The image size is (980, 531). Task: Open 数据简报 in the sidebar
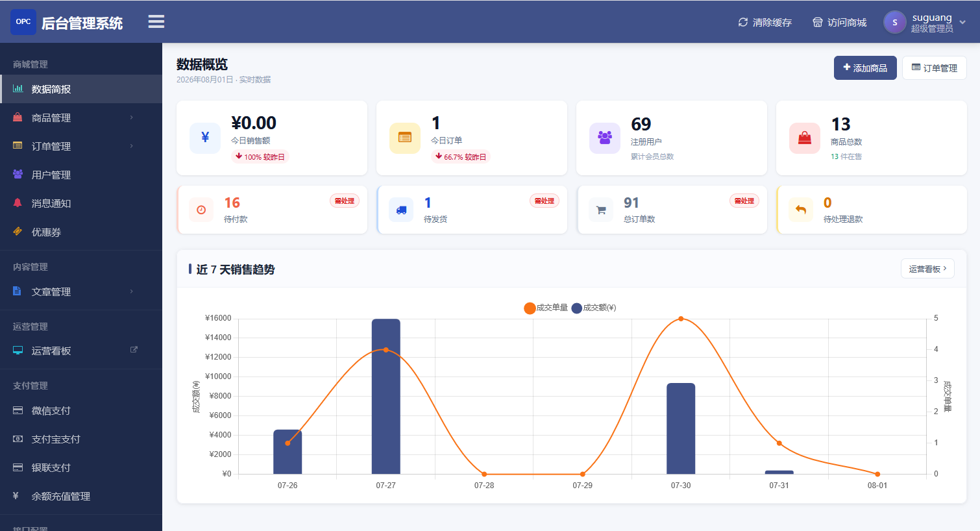coord(81,89)
